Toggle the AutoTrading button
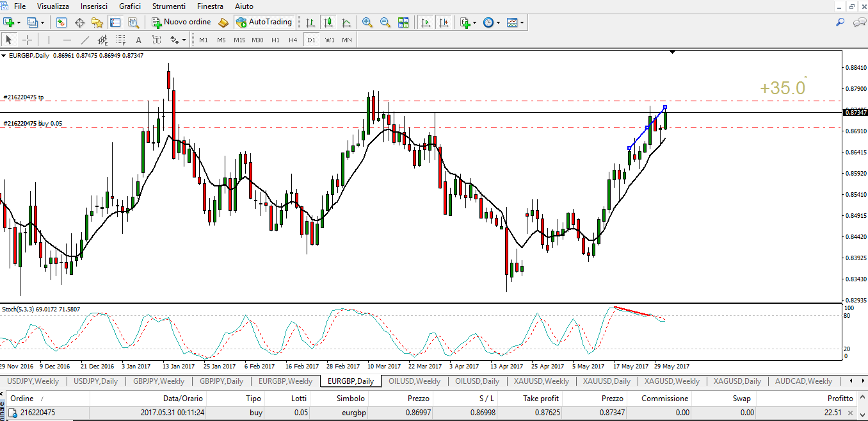The width and height of the screenshot is (868, 421). pyautogui.click(x=264, y=22)
